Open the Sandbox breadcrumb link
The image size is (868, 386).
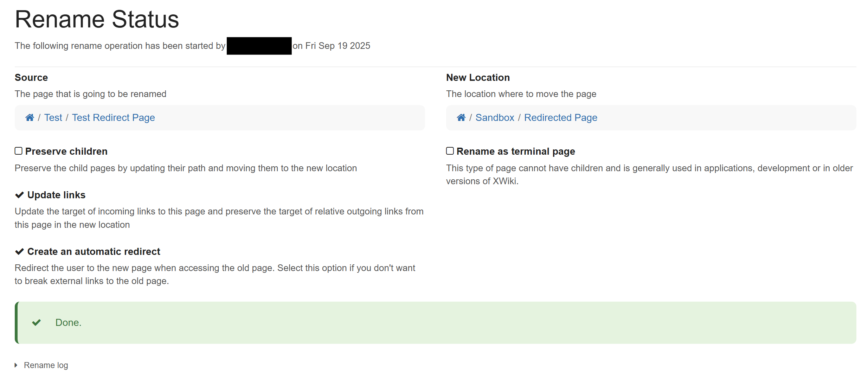tap(495, 117)
